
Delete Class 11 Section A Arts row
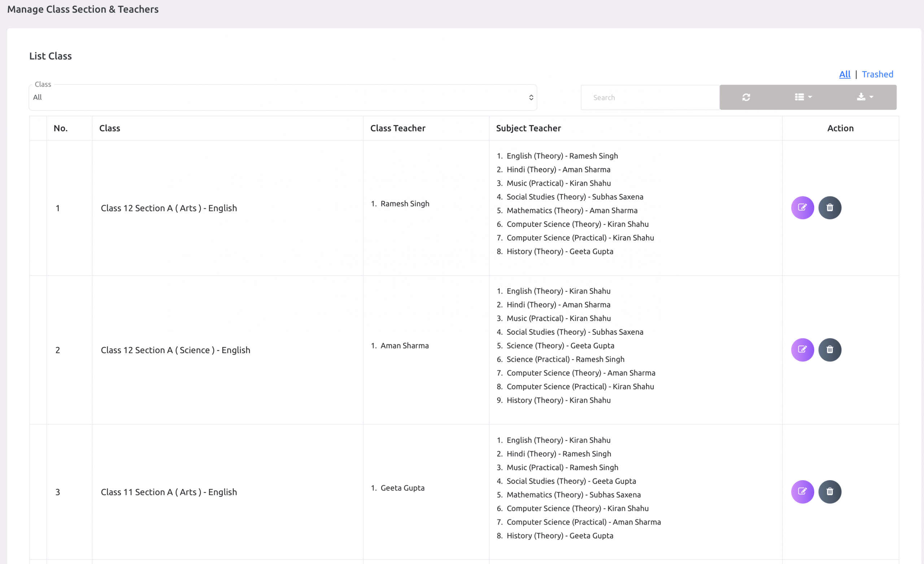tap(829, 491)
